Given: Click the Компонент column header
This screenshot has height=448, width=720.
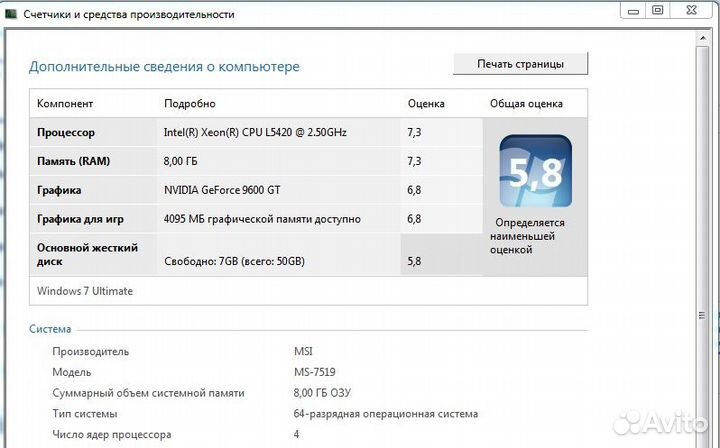Looking at the screenshot, I should pyautogui.click(x=65, y=104).
